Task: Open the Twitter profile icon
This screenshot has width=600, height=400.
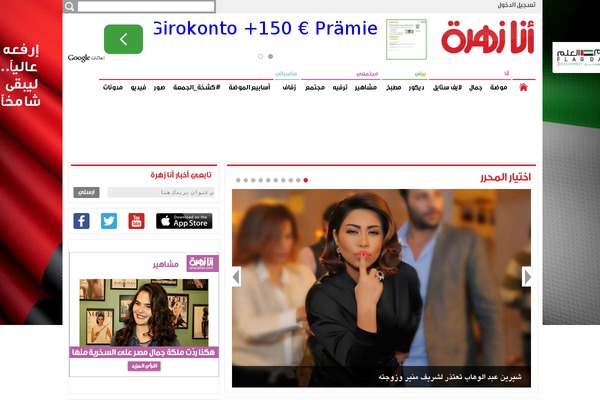Action: point(109,221)
